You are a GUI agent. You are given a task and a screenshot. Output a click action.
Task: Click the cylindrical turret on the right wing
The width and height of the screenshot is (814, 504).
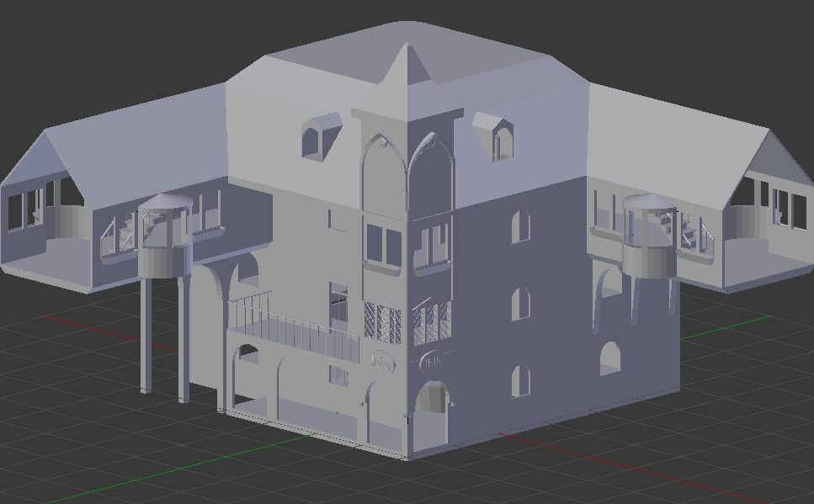pyautogui.click(x=649, y=236)
